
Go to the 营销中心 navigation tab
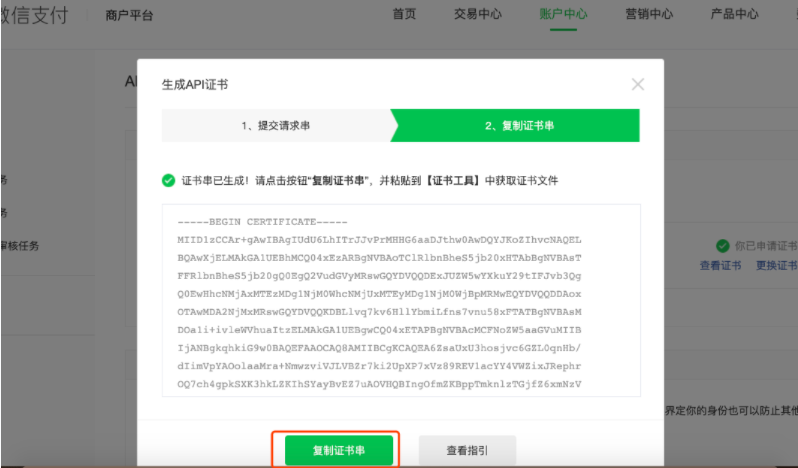(649, 14)
